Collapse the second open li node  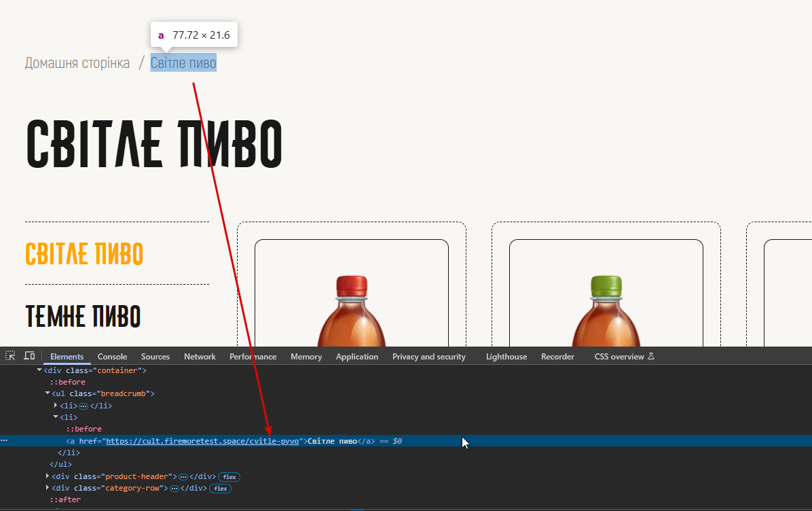coord(56,417)
